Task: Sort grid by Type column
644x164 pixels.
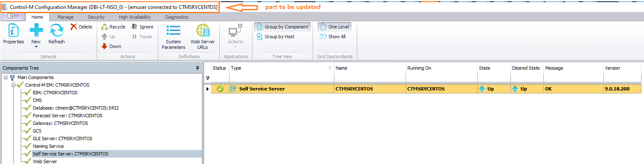Action: coord(281,68)
